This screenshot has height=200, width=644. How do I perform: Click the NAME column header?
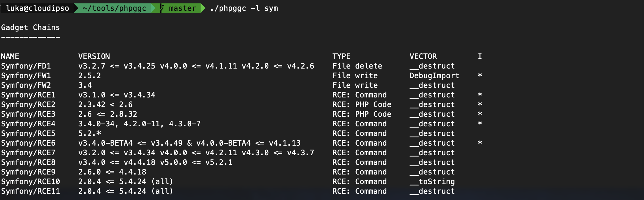coord(10,56)
